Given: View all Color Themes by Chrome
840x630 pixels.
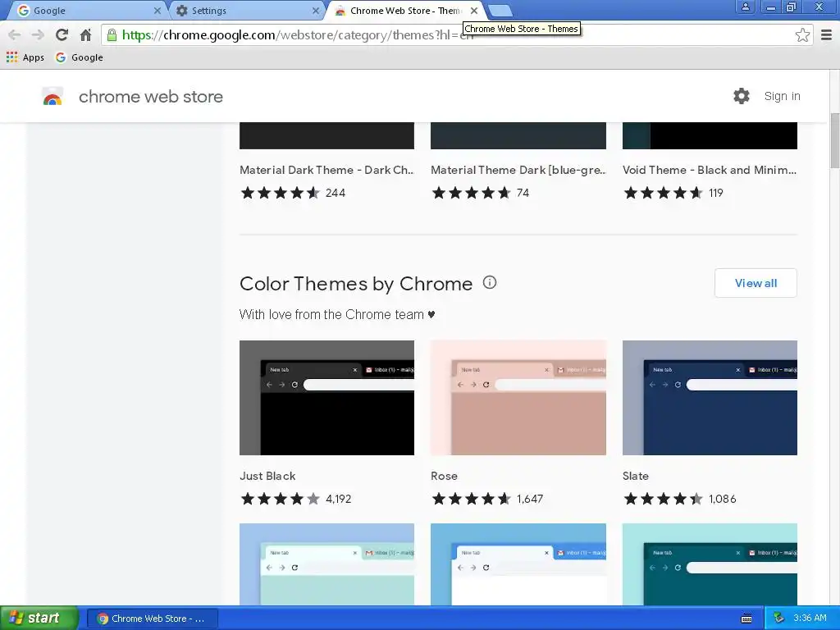Looking at the screenshot, I should (756, 283).
